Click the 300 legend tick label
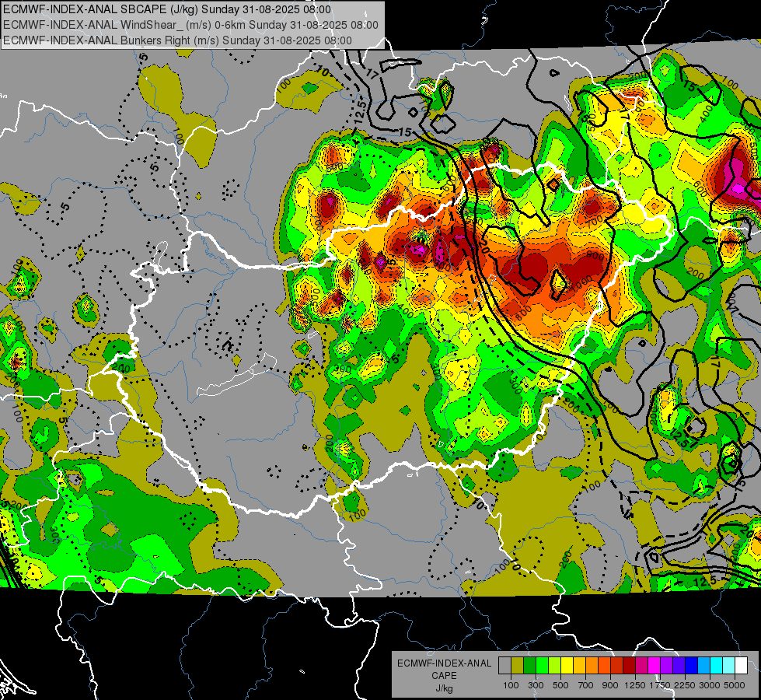The height and width of the screenshot is (700, 761). (536, 685)
